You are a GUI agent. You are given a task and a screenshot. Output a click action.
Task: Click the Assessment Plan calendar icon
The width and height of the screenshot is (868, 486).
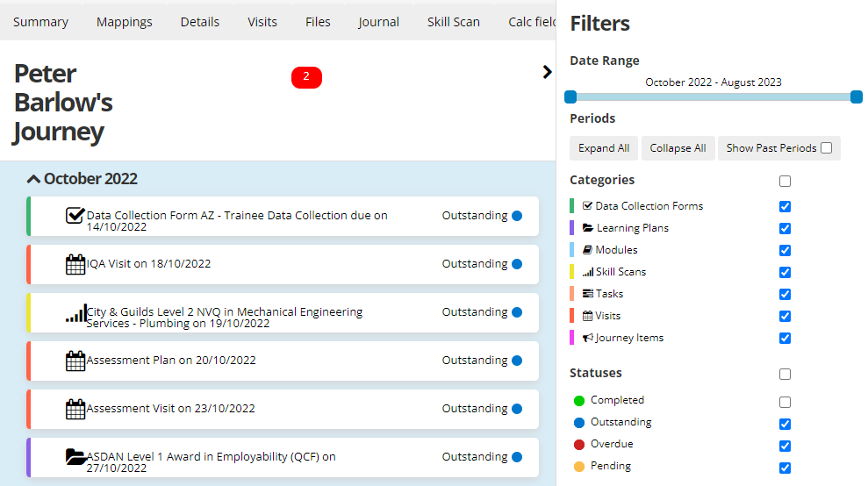point(75,361)
